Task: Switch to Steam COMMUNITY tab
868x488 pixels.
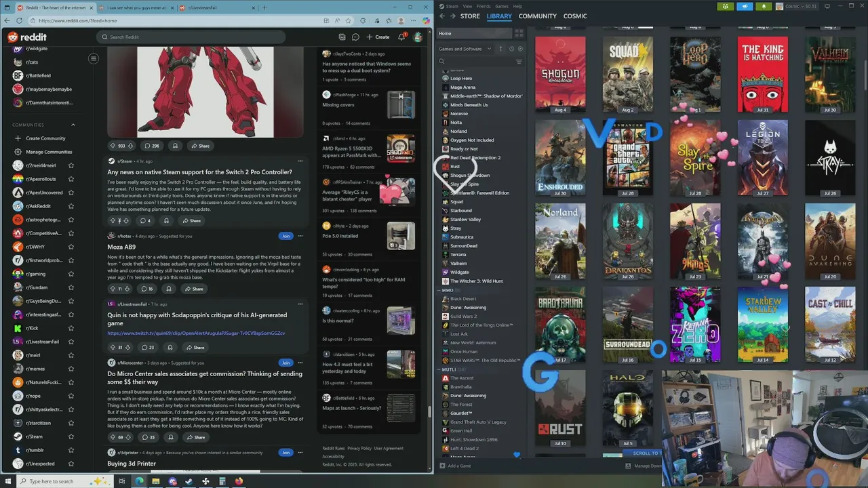Action: coord(538,16)
